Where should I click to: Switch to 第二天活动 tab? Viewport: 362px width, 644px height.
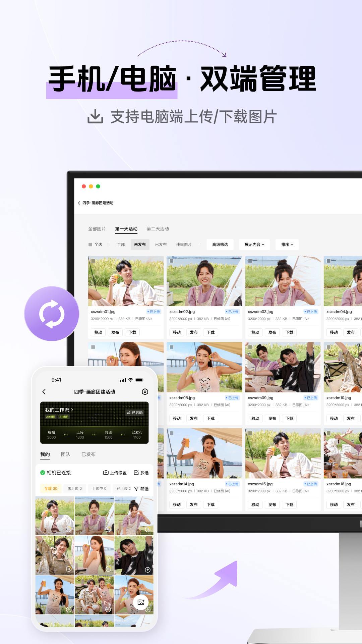click(x=158, y=229)
